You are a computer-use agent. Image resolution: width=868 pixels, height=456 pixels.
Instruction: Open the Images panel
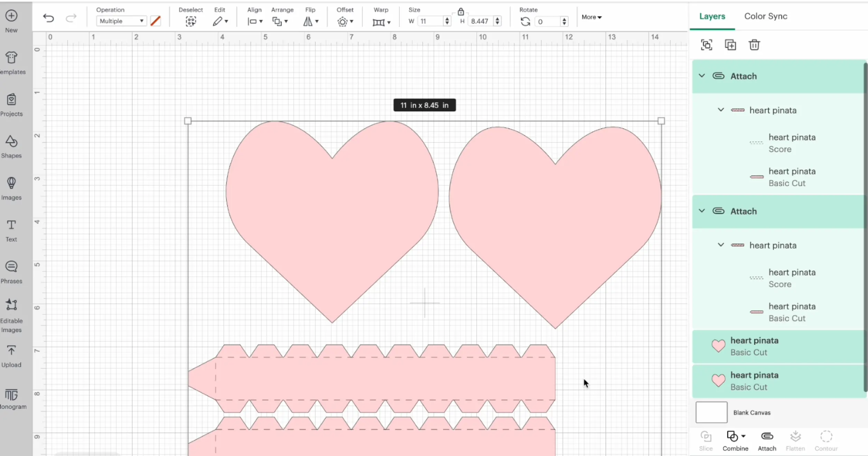click(11, 188)
